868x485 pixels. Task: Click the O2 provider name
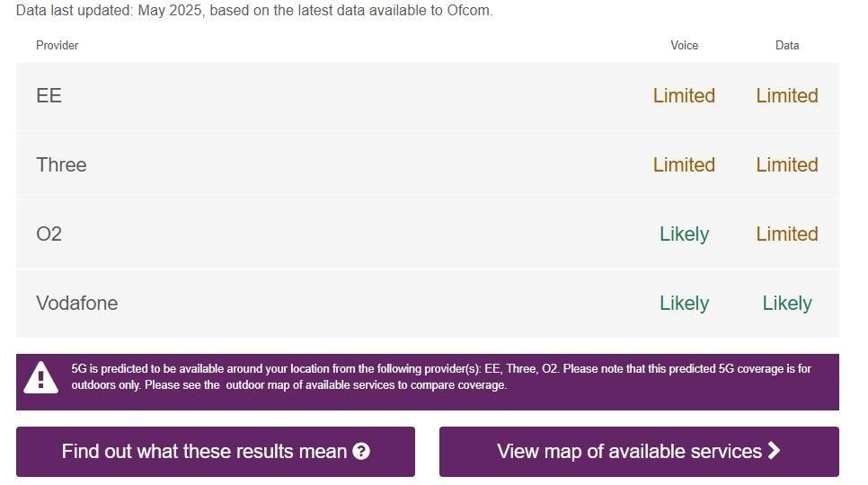[x=49, y=234]
